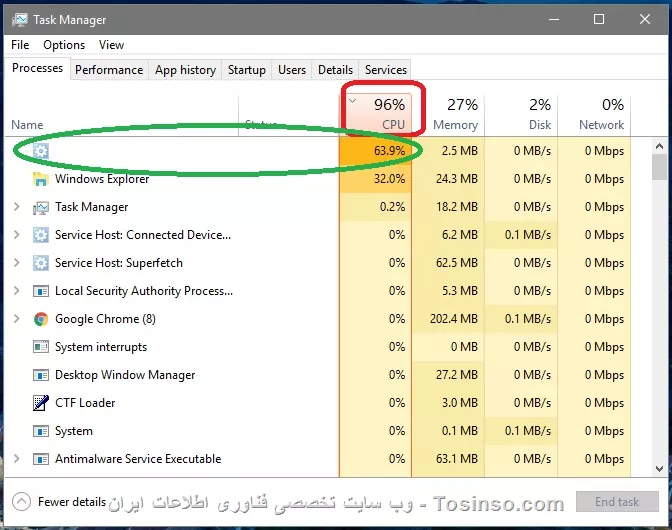Click the 24.3 MB memory value
Image resolution: width=672 pixels, height=530 pixels.
tap(457, 179)
